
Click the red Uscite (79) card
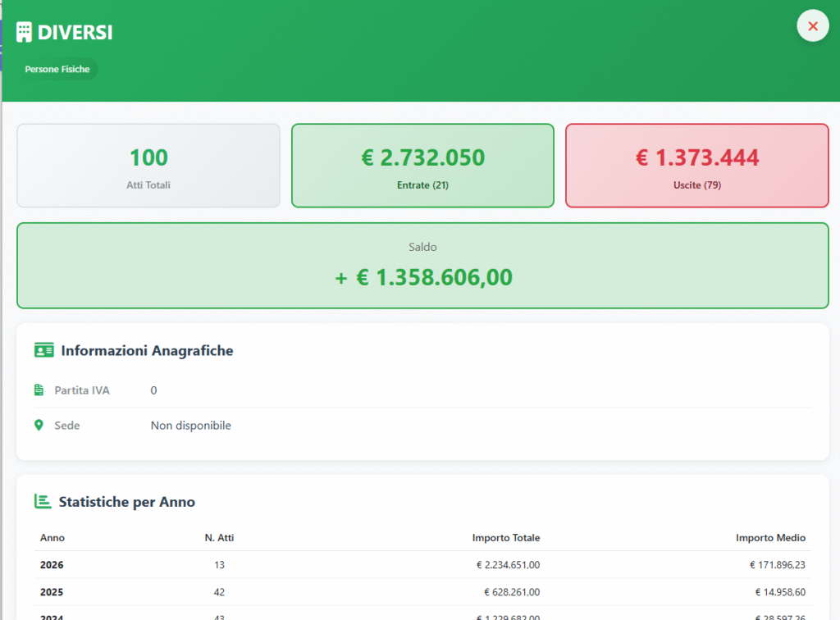click(696, 166)
